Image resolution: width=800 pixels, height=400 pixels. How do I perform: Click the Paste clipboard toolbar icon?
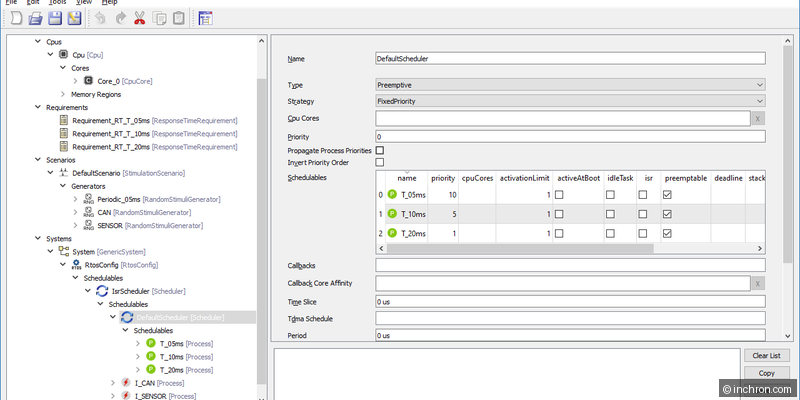click(177, 19)
